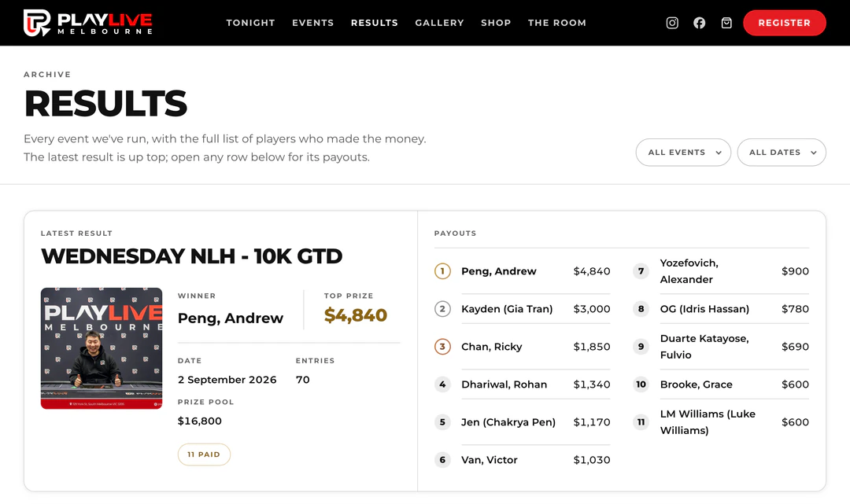Select the Results nav item
Image resolution: width=850 pixels, height=504 pixels.
pos(375,23)
